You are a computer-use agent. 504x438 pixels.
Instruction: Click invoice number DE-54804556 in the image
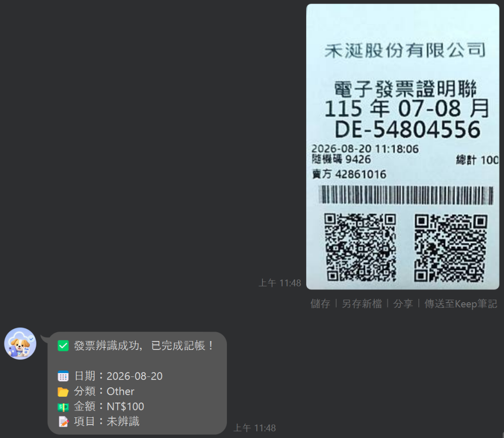408,129
